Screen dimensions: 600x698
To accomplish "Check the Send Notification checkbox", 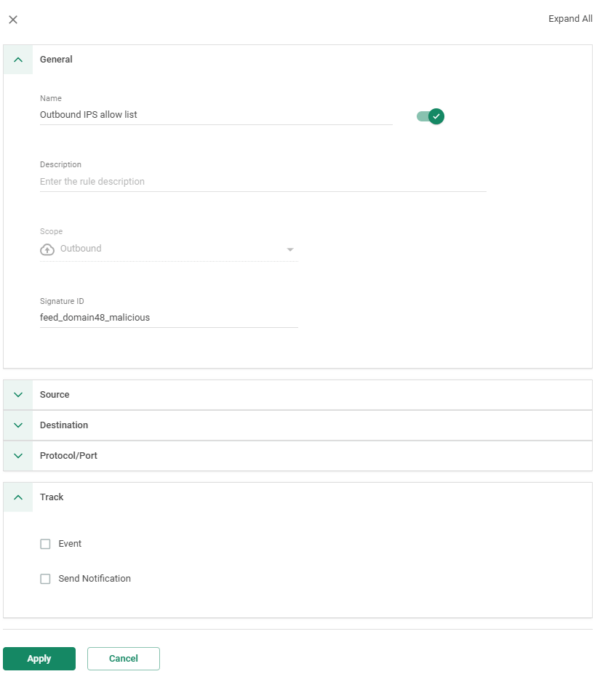I will [45, 579].
